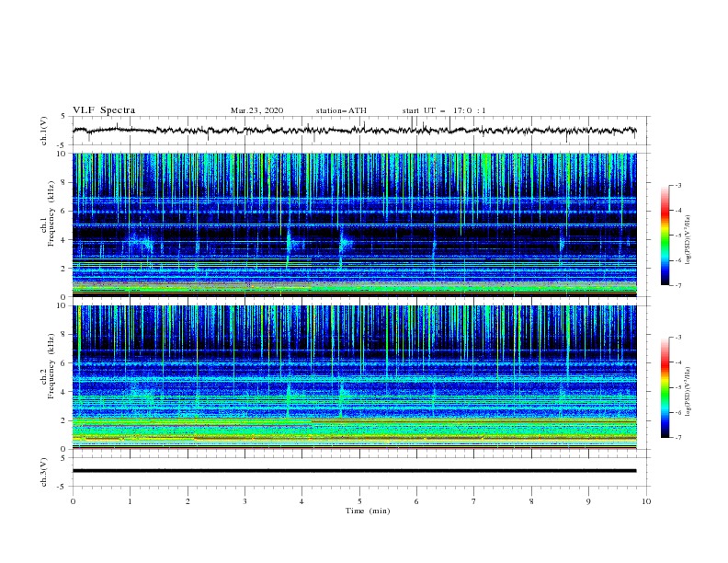Click the 'VLF Spectra' title text
The image size is (728, 563).
click(x=104, y=110)
